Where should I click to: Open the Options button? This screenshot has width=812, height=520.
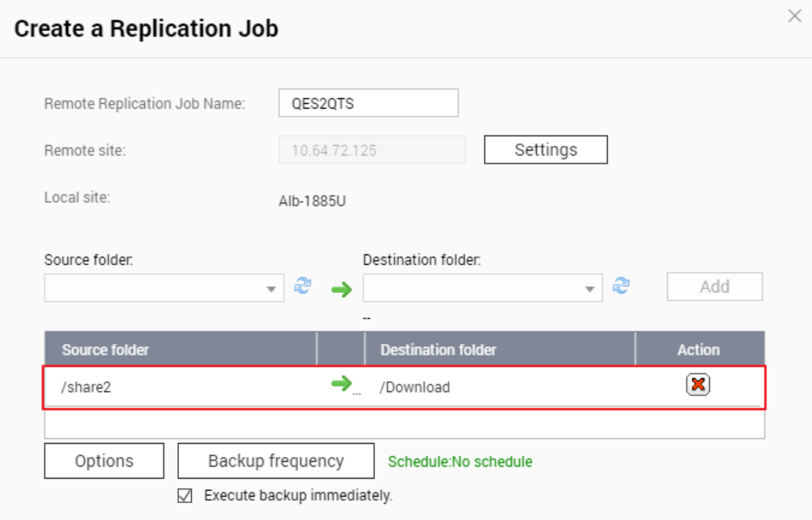click(x=104, y=461)
